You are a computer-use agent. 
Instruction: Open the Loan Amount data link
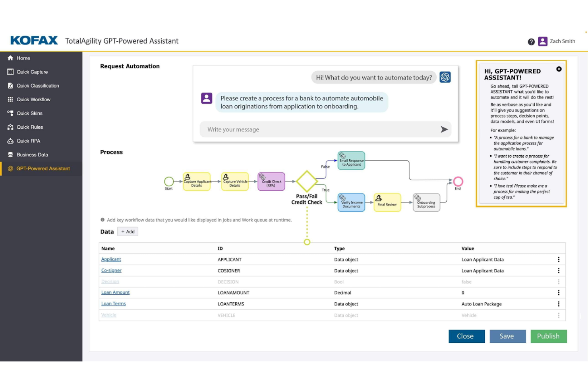point(115,292)
